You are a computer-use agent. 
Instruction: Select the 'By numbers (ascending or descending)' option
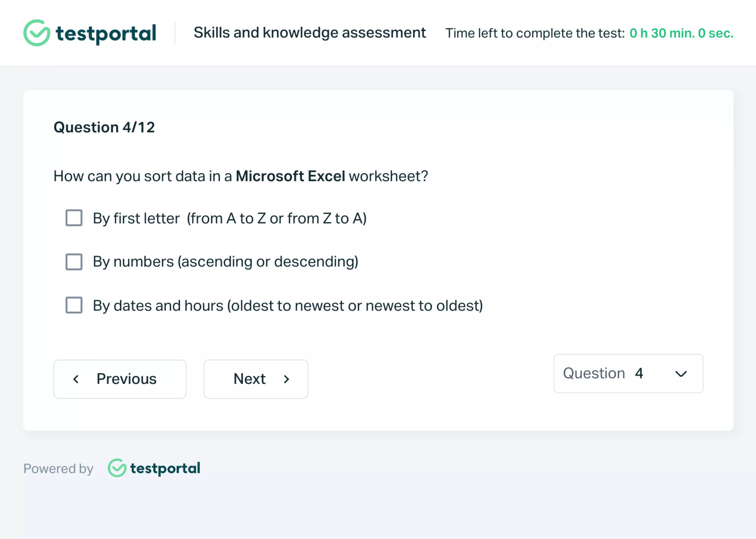pyautogui.click(x=74, y=262)
